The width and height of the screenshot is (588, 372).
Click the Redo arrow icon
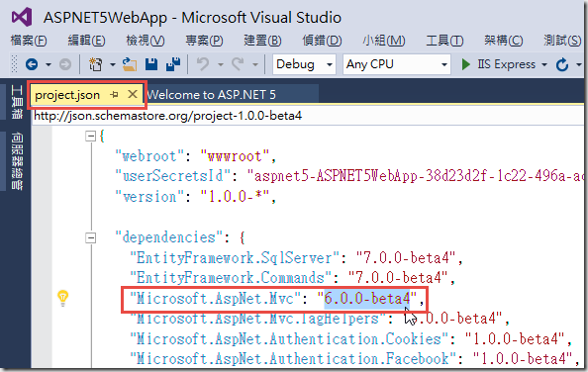tap(238, 64)
